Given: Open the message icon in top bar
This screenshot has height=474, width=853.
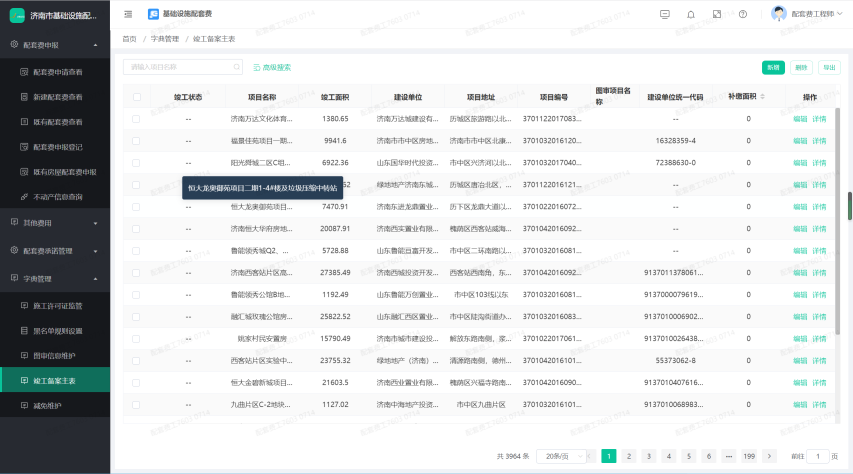Looking at the screenshot, I should tap(665, 14).
